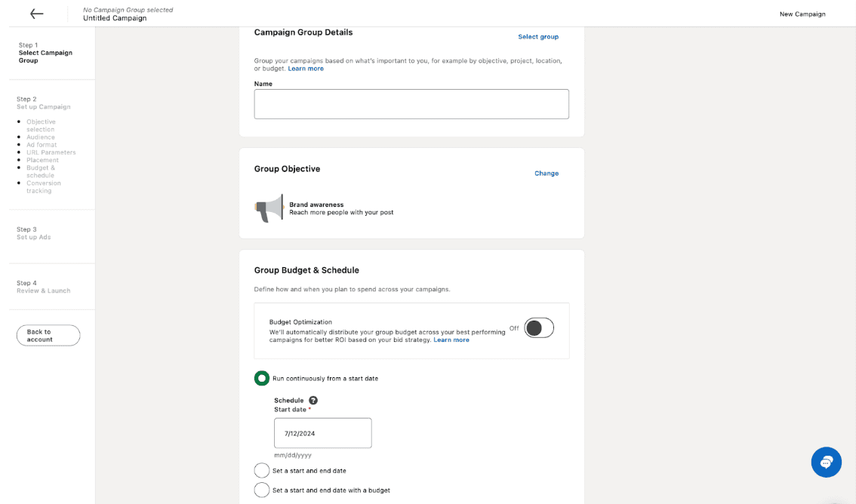This screenshot has width=856, height=504.
Task: Select Conversion tracking in the sidebar
Action: [x=44, y=186]
